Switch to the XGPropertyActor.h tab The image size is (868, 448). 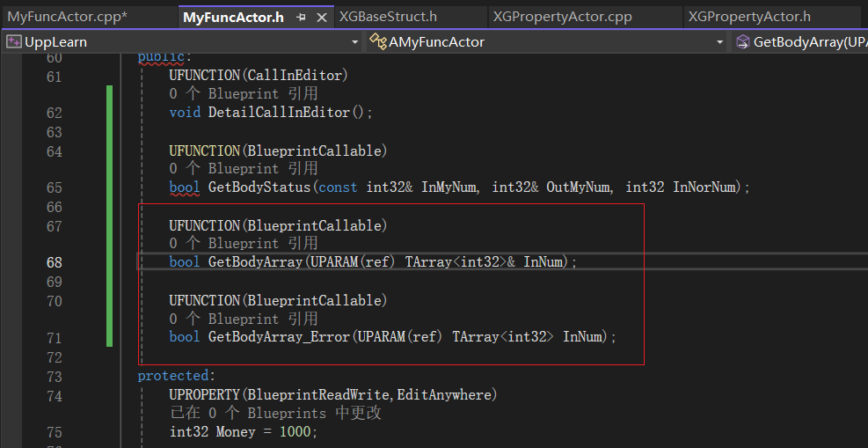749,17
